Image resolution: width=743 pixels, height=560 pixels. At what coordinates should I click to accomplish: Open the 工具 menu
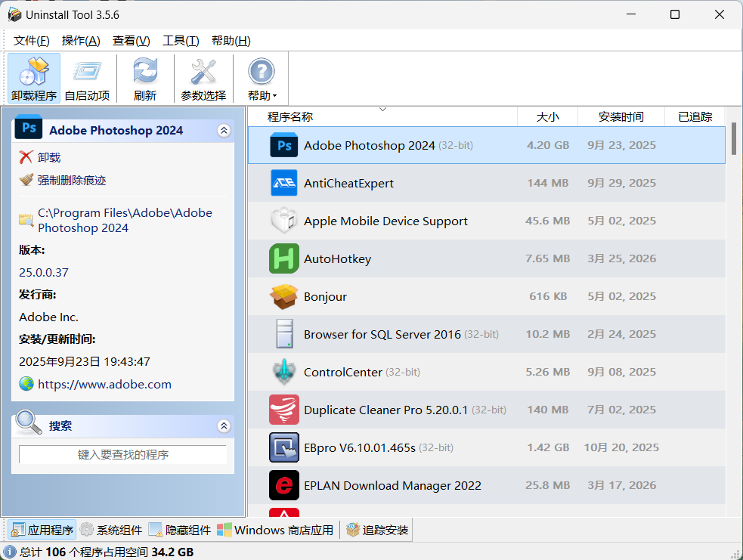[x=179, y=40]
